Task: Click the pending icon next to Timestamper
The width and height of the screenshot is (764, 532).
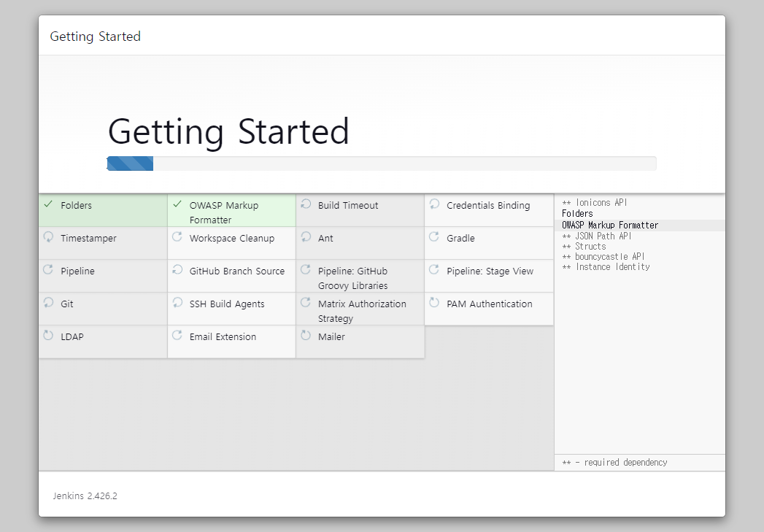Action: (48, 236)
